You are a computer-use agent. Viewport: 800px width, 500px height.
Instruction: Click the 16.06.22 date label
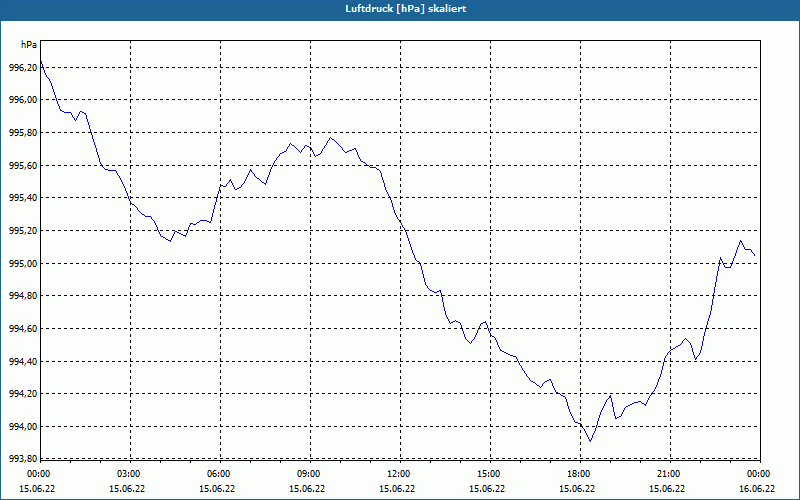click(757, 488)
